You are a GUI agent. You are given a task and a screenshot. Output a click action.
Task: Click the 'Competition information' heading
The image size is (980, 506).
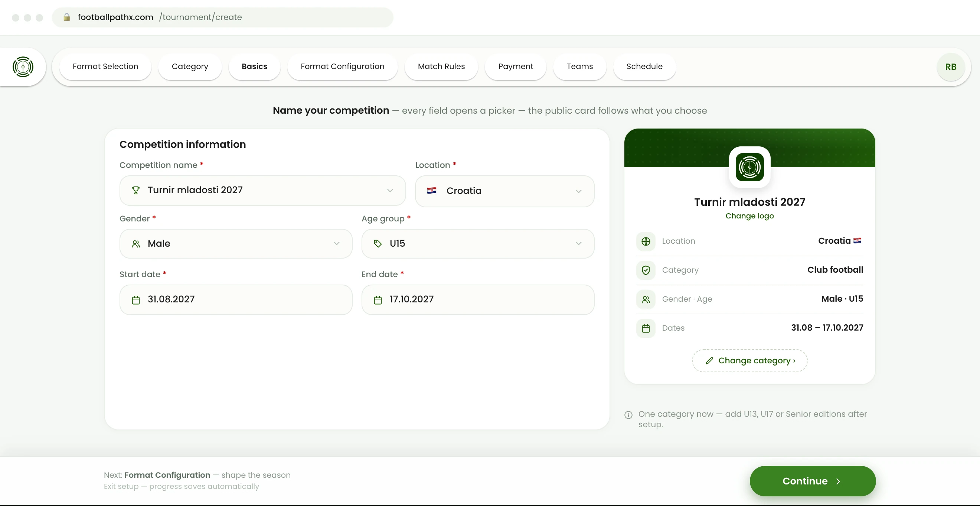click(x=183, y=145)
